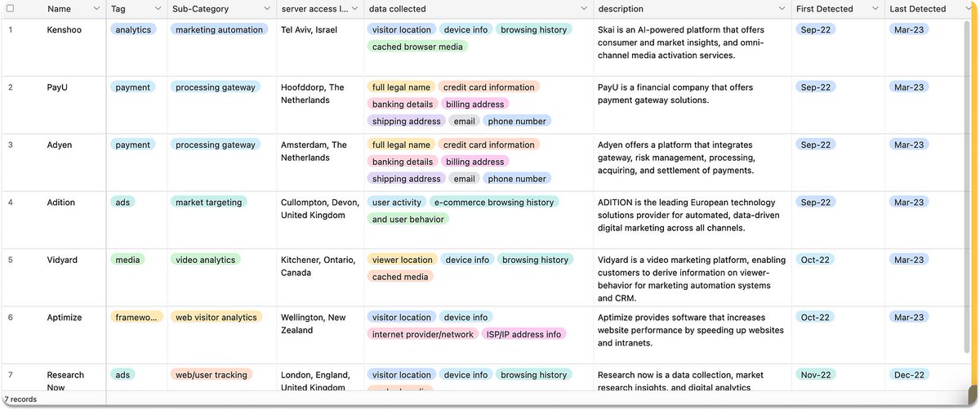Select the Vidyard name cell
Screen dimensions: 980x410
(x=73, y=278)
